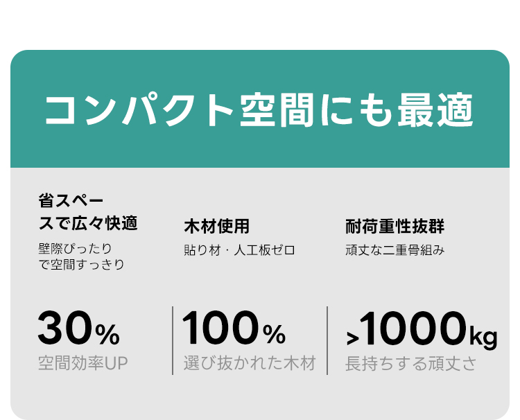Click the headline コンパクト空間にも最適
Screen dimensions: 520x420
(259, 110)
